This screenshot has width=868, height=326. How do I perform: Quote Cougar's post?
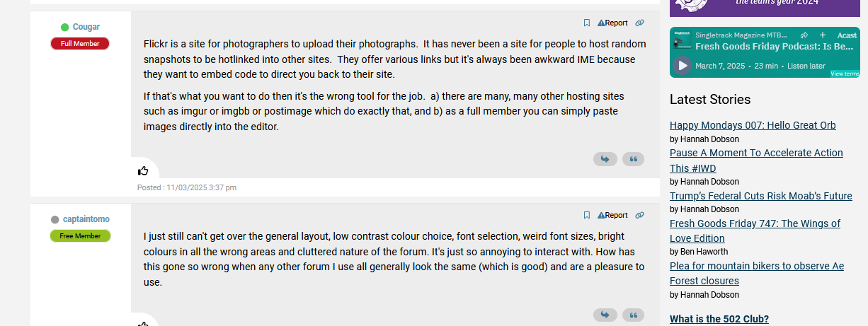633,159
